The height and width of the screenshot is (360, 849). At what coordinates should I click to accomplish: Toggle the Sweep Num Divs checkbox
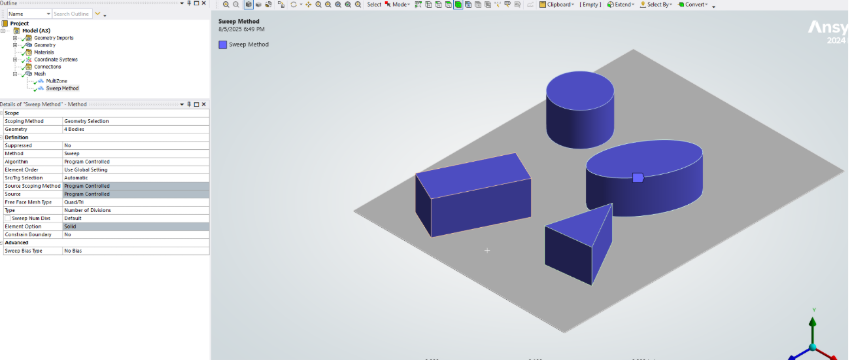(x=7, y=218)
